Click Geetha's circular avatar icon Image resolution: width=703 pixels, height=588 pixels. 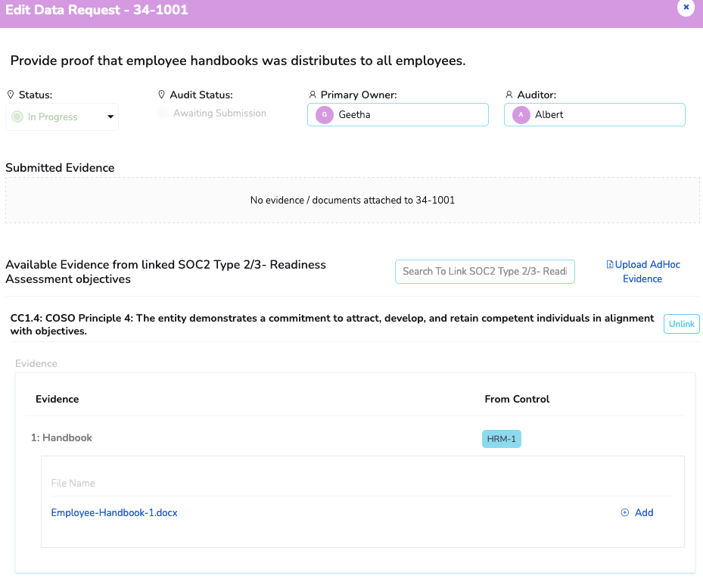[324, 114]
